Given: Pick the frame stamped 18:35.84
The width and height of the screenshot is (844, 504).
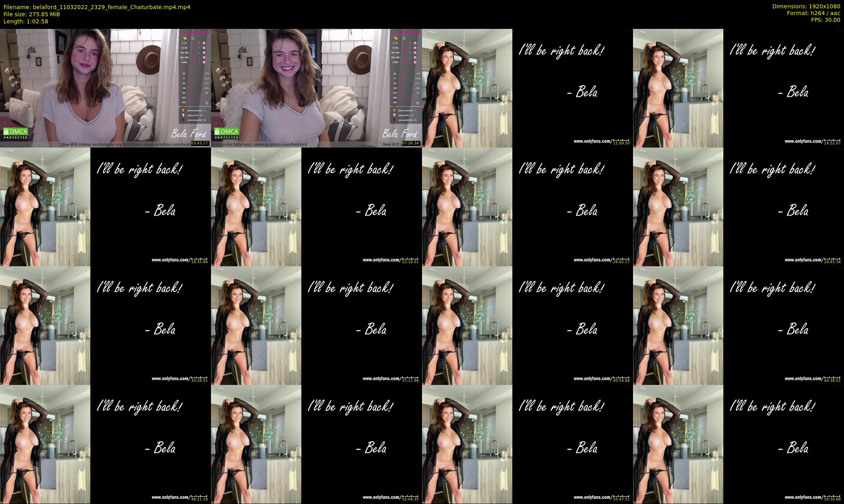Looking at the screenshot, I should (105, 207).
